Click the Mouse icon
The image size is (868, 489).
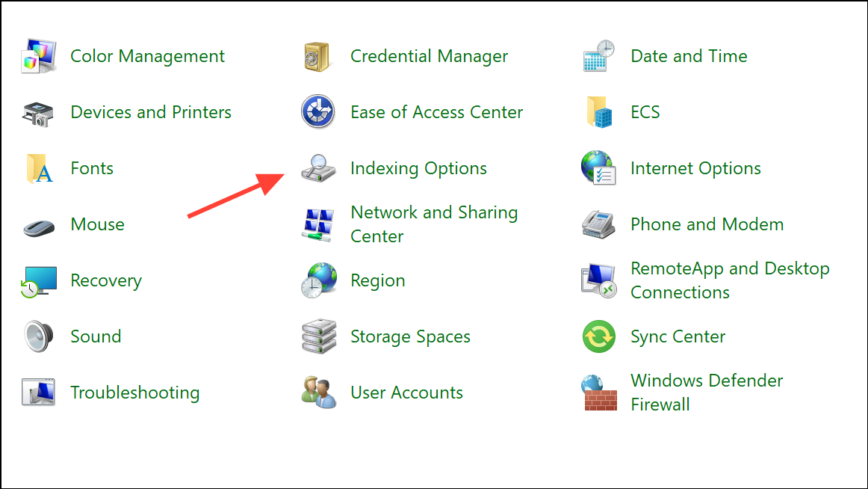(39, 227)
